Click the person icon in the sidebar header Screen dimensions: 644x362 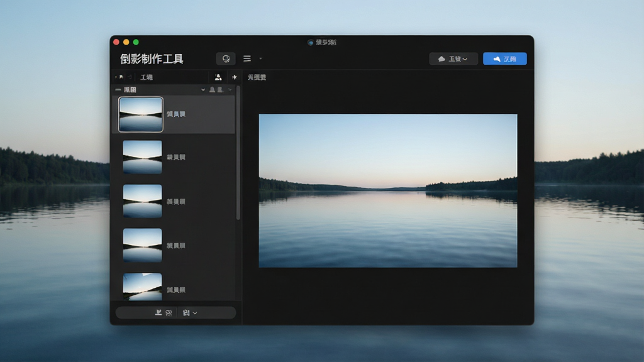(x=218, y=77)
